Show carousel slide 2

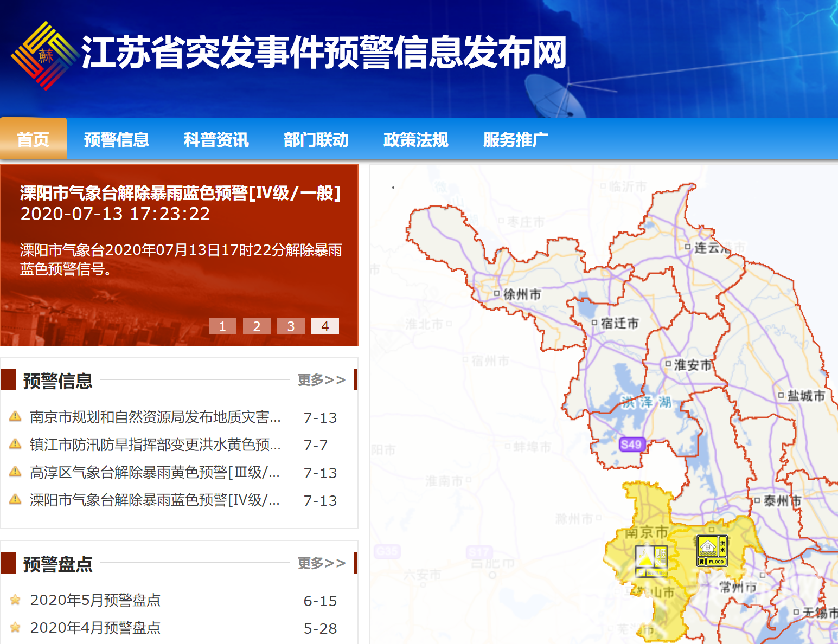(257, 326)
